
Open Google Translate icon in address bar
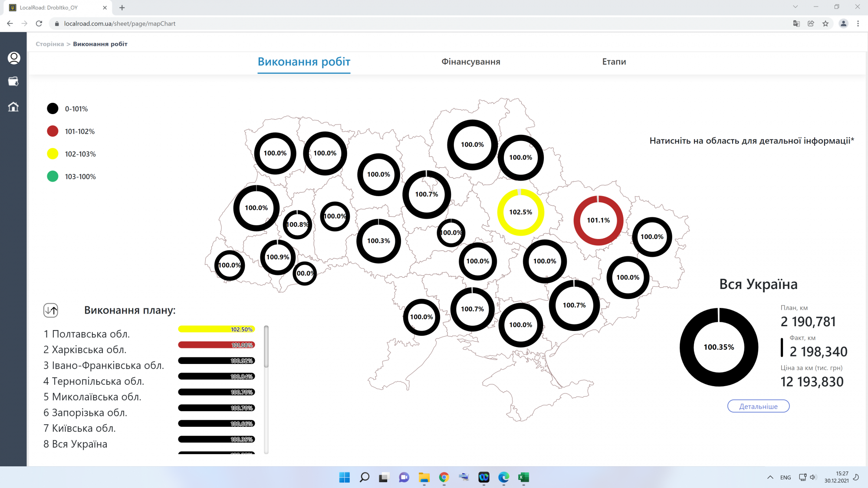796,23
